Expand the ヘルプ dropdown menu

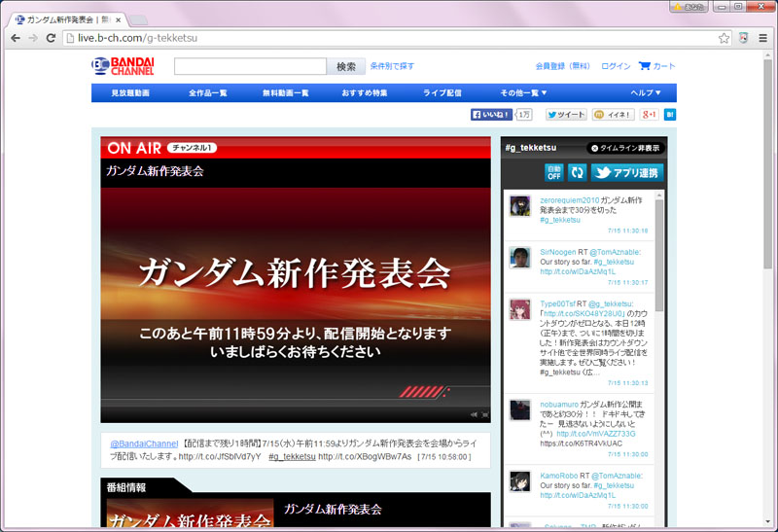tap(646, 92)
